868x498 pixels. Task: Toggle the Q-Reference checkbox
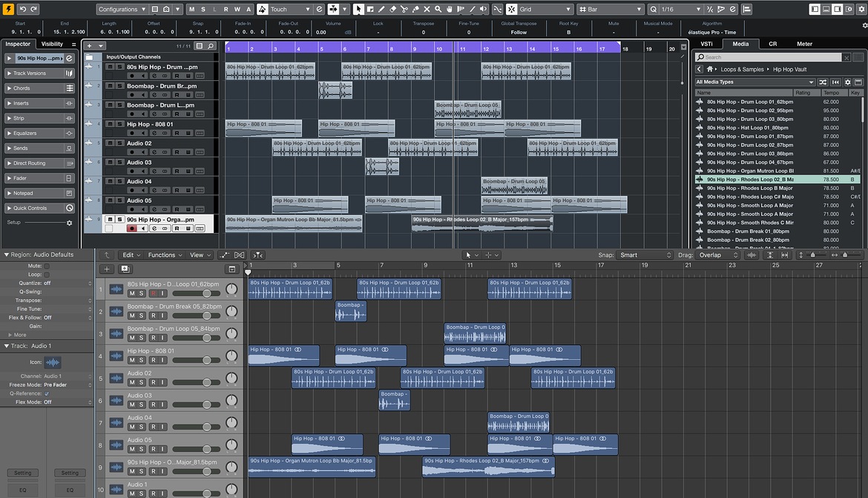pyautogui.click(x=47, y=393)
